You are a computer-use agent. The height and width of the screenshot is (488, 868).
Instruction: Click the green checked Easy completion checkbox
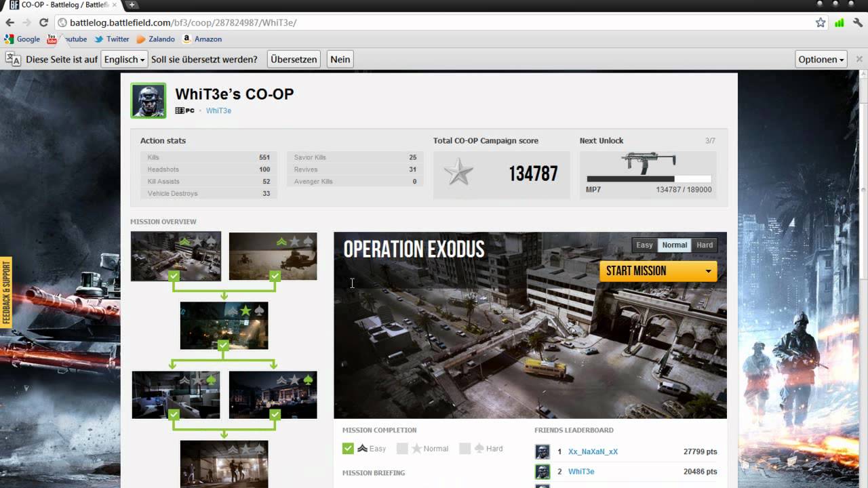(x=348, y=448)
